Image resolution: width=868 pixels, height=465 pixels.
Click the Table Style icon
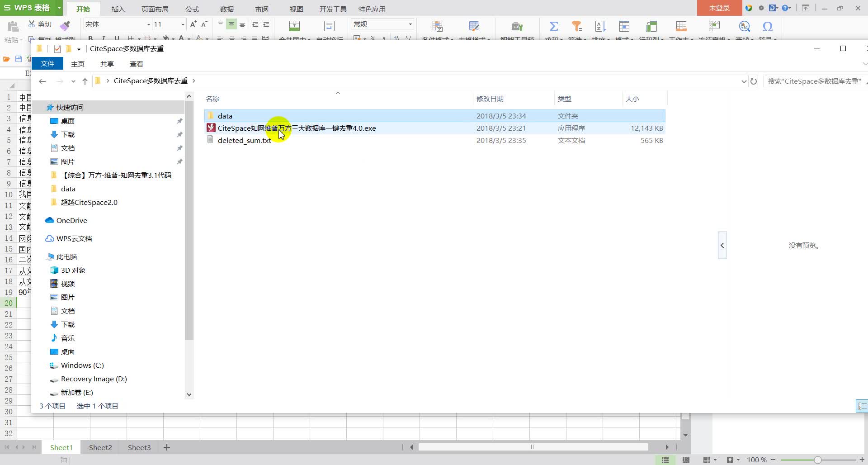pyautogui.click(x=474, y=26)
